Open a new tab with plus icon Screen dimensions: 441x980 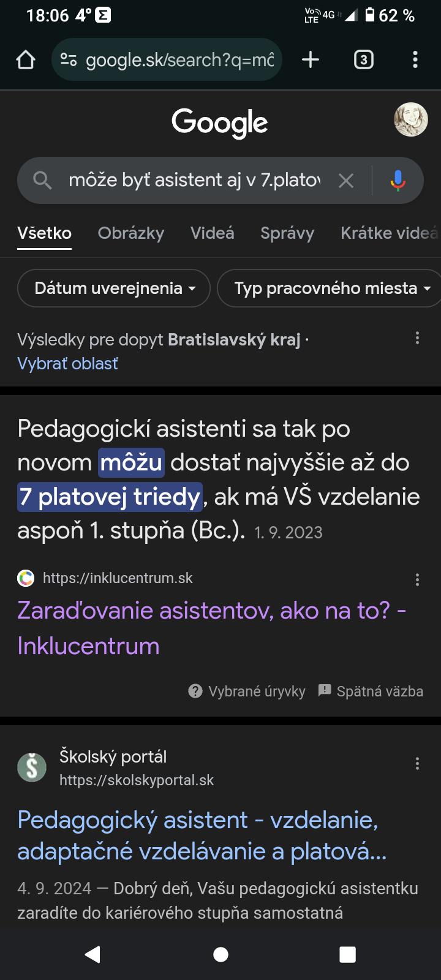click(x=311, y=59)
